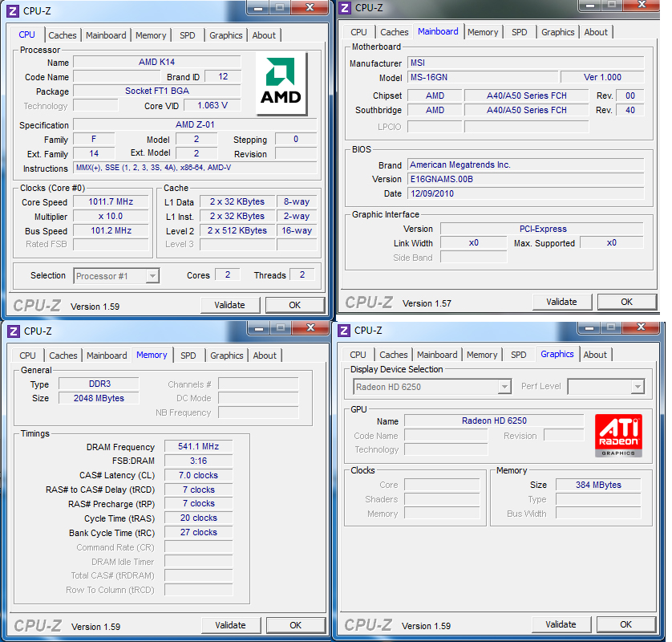
Task: Click the Bank Cycle Time value '27 clocks'
Action: coord(198,532)
